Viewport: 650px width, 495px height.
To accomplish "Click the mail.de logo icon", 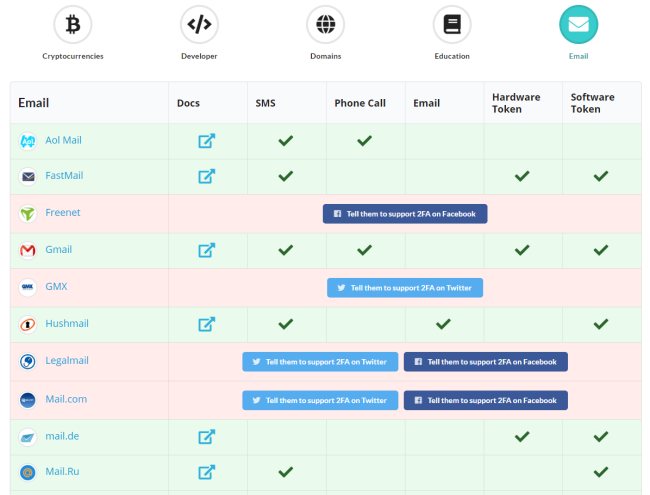I will click(28, 437).
